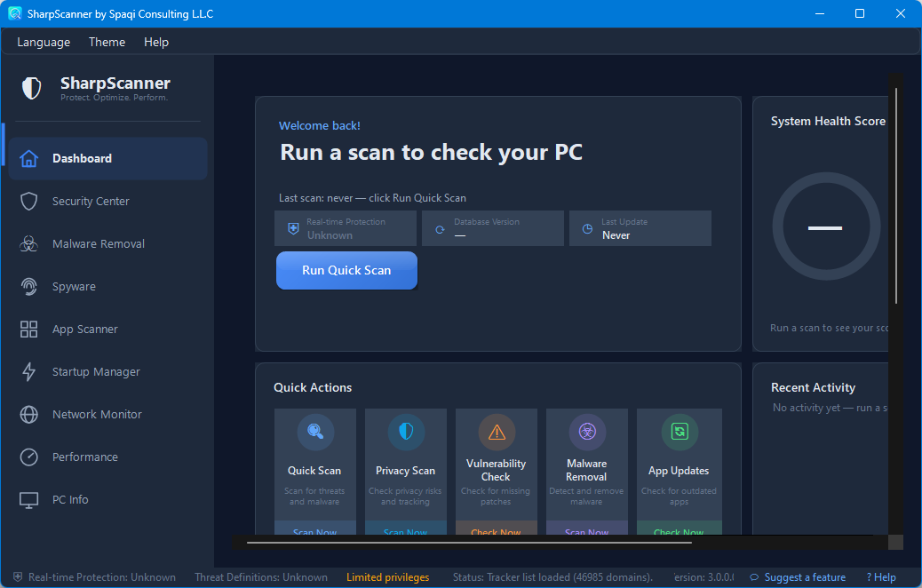922x588 pixels.
Task: Click the ? Help link in status bar
Action: tap(881, 577)
